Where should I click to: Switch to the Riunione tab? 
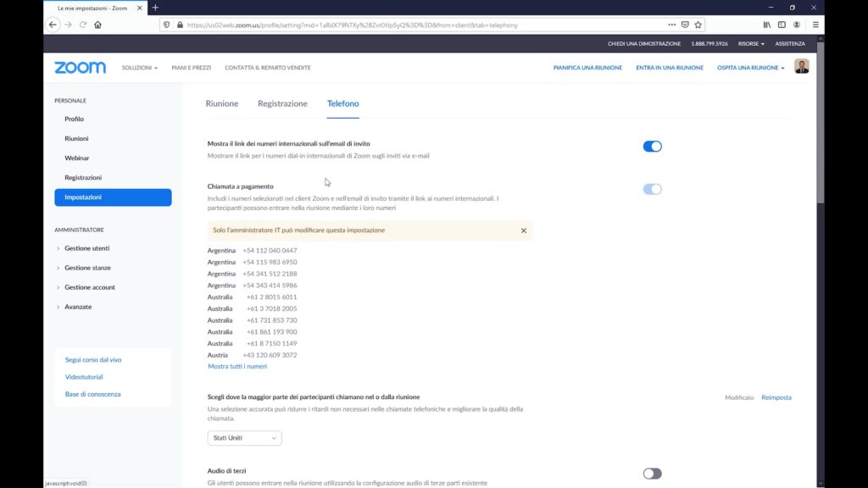[222, 103]
